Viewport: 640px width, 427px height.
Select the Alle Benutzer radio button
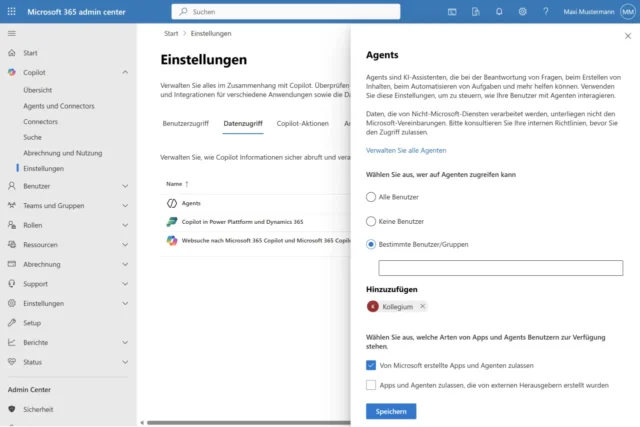coord(371,197)
